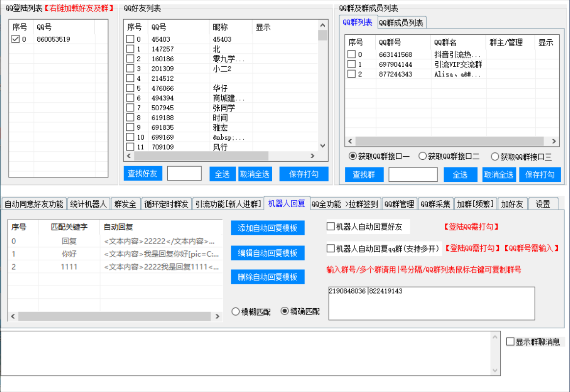Click 查找好友 search button
Viewport: 570px width, 392px height.
point(143,174)
